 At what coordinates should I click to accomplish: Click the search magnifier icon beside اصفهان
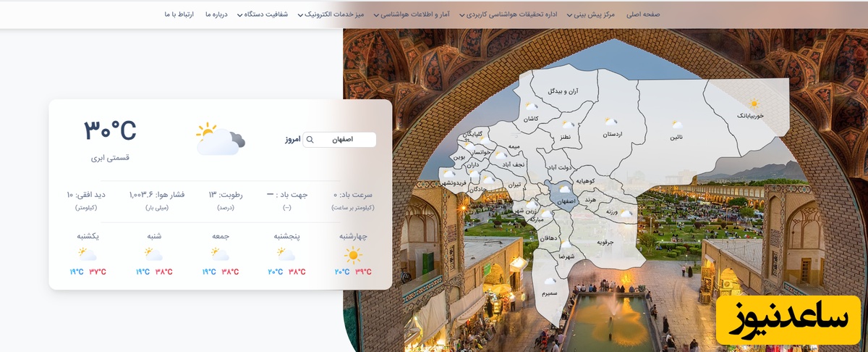(310, 140)
